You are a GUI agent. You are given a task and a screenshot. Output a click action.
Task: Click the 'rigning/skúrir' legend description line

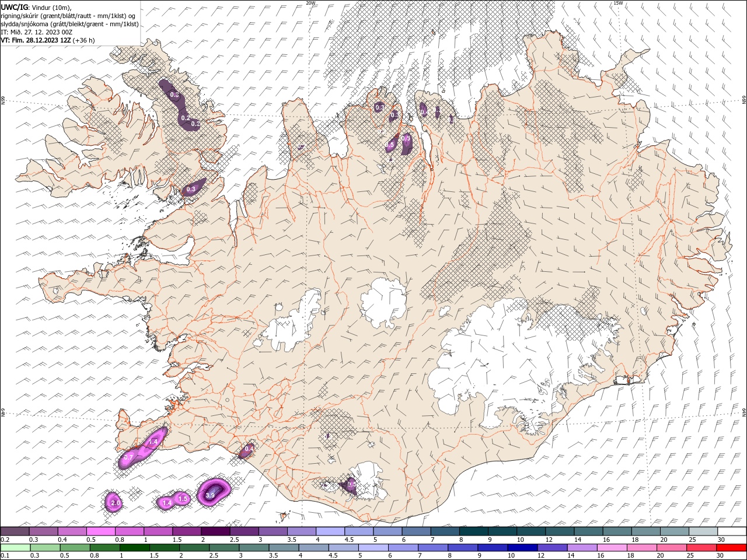[69, 15]
